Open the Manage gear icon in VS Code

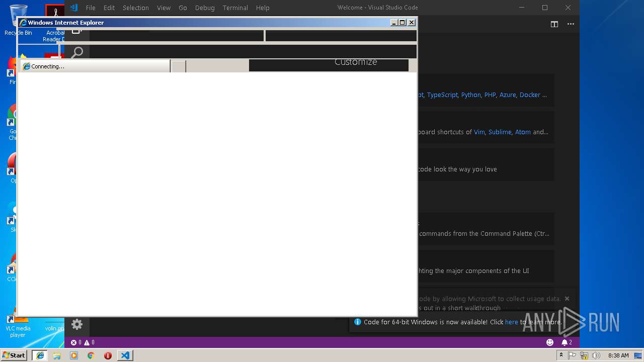pyautogui.click(x=77, y=324)
